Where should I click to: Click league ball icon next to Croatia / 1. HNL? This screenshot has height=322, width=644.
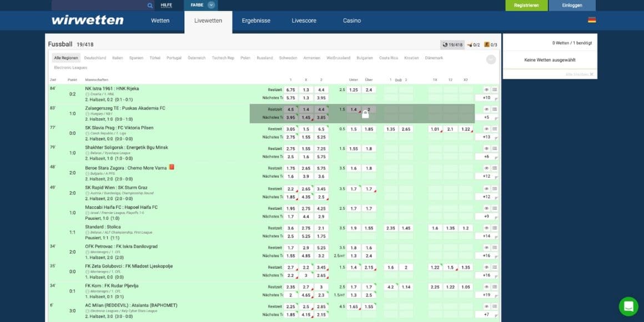tap(87, 94)
